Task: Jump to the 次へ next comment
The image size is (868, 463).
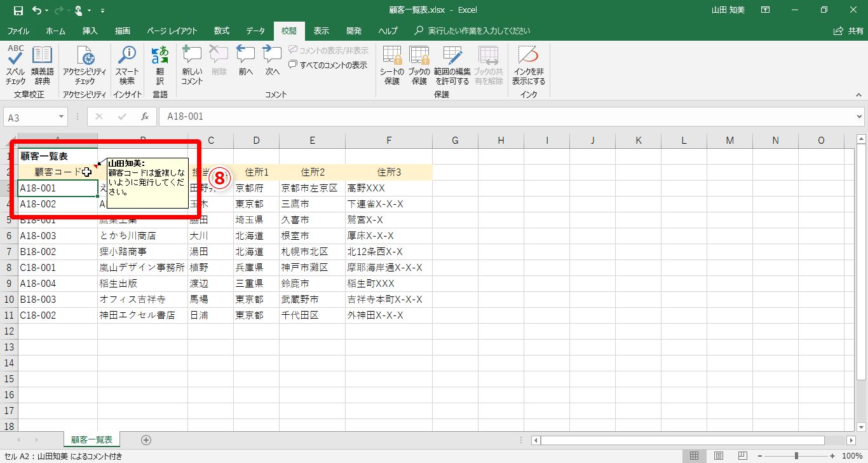Action: [x=273, y=60]
